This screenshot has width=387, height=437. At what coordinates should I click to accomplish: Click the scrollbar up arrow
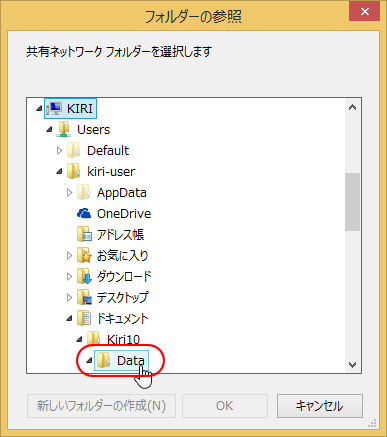tap(352, 107)
